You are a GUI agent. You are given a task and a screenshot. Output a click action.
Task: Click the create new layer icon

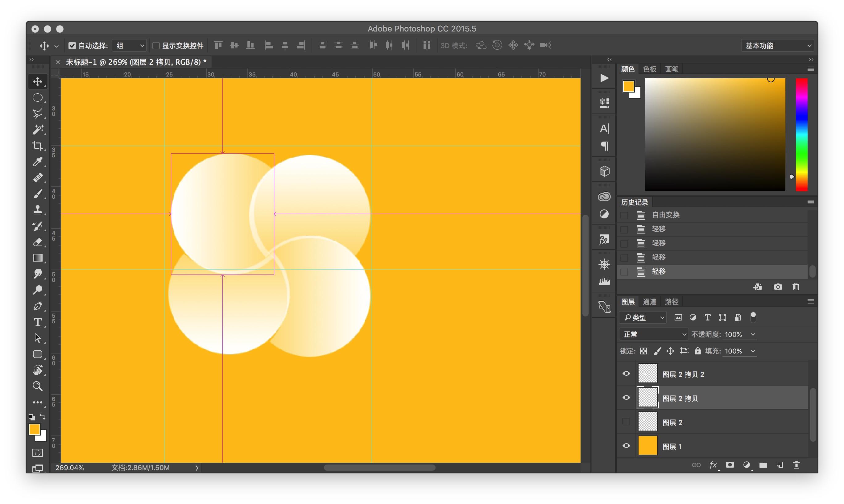[780, 465]
